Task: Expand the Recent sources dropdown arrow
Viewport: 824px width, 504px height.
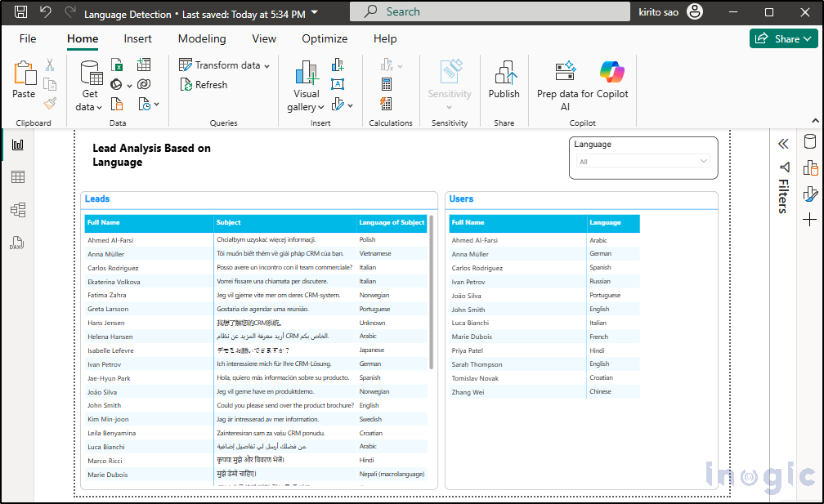Action: (157, 105)
